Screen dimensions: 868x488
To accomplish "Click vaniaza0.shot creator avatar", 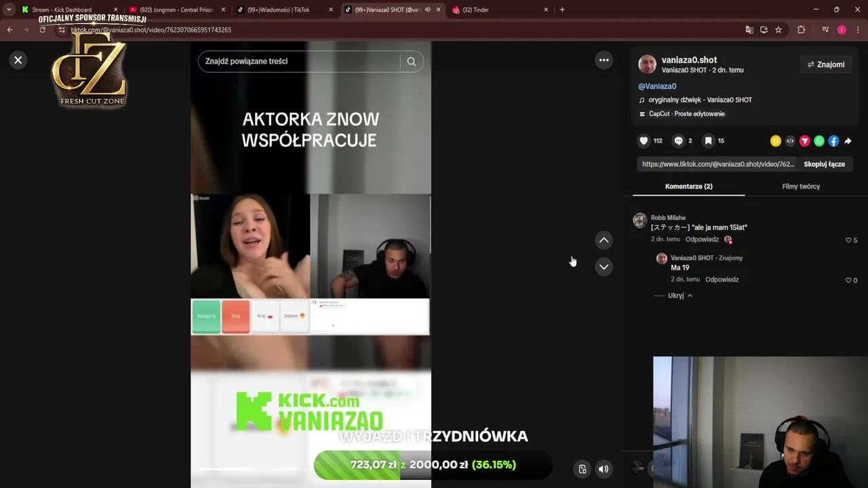I will pos(648,64).
